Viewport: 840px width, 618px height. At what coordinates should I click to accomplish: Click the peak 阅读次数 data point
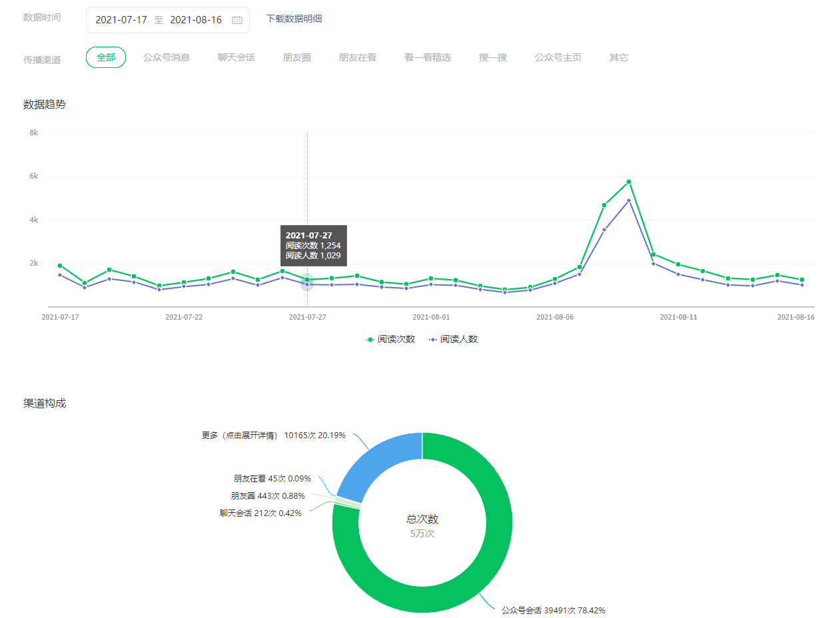(x=629, y=182)
